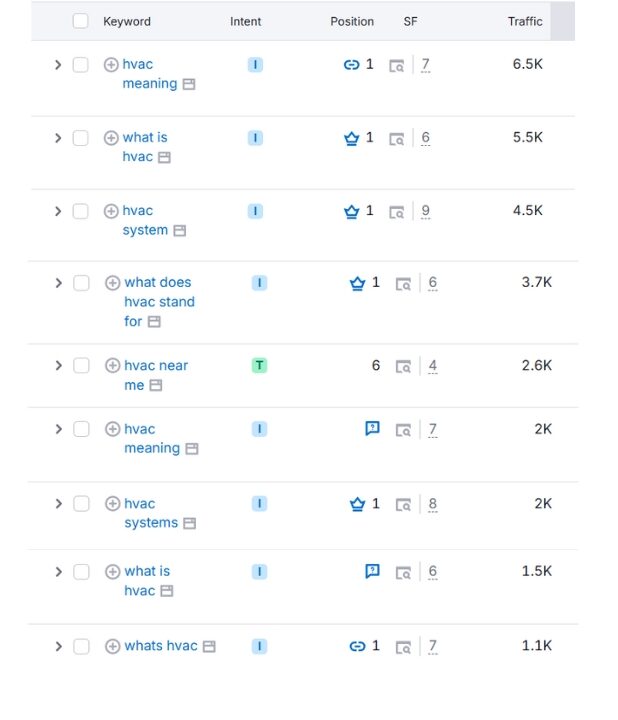Click the plus icon beside 'whats hvac'
Screen dimensions: 618x720
112,647
